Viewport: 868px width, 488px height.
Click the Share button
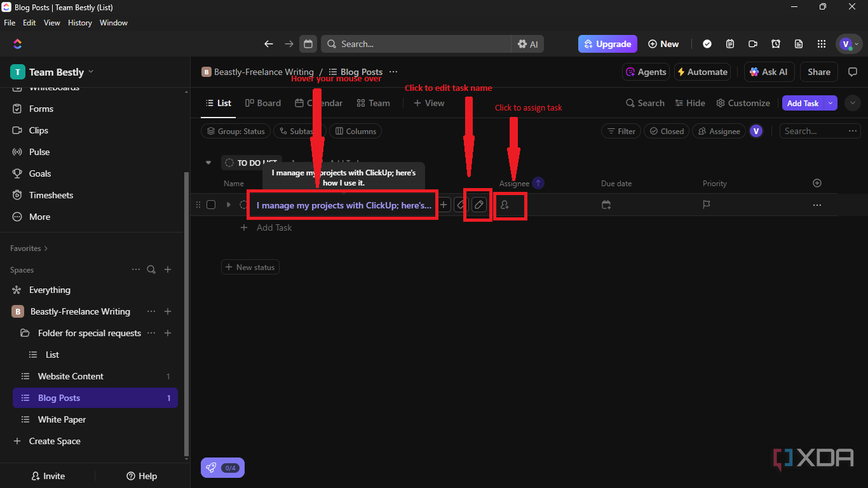coord(819,72)
